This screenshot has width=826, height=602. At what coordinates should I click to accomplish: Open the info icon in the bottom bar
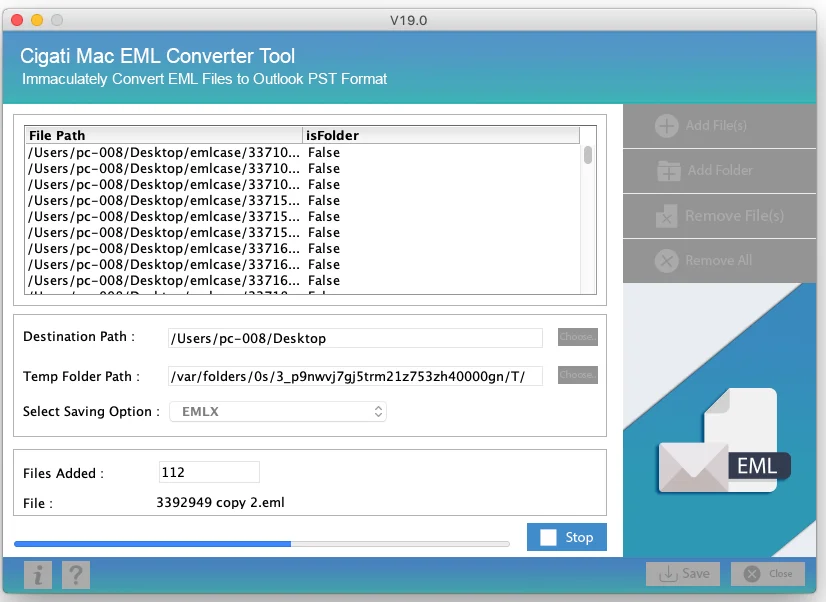[x=38, y=575]
